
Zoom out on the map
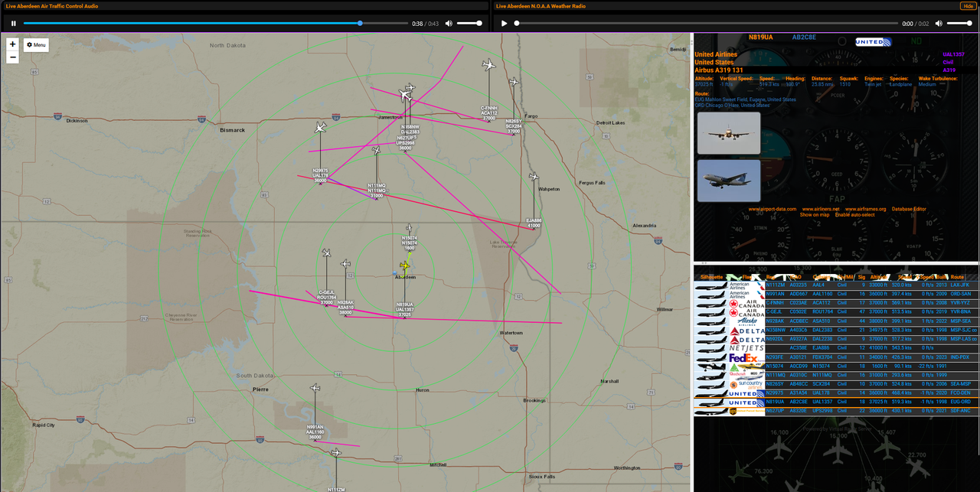coord(12,57)
